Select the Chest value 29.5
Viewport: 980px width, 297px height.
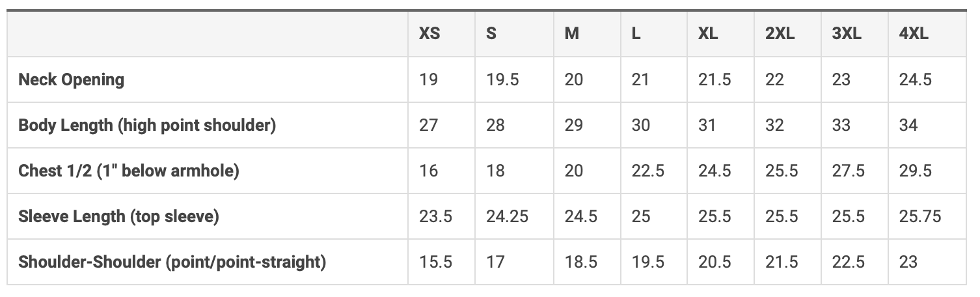click(915, 171)
